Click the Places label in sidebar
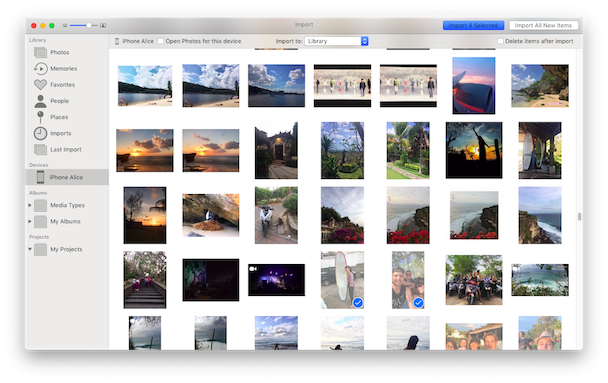This screenshot has width=608, height=383. click(59, 117)
